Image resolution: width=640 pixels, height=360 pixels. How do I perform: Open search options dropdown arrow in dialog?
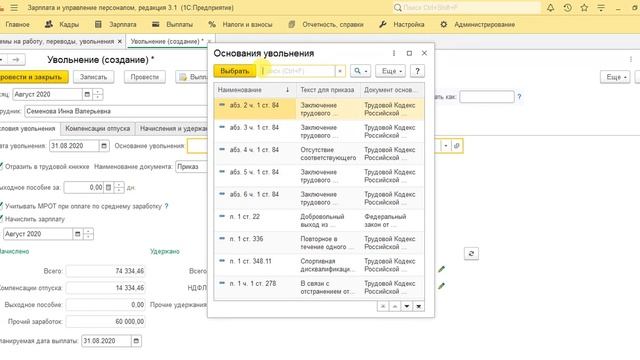click(x=366, y=71)
